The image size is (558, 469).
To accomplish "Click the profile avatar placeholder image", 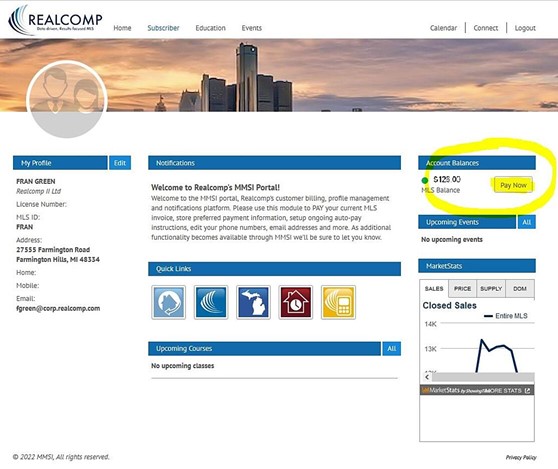I will (x=67, y=99).
